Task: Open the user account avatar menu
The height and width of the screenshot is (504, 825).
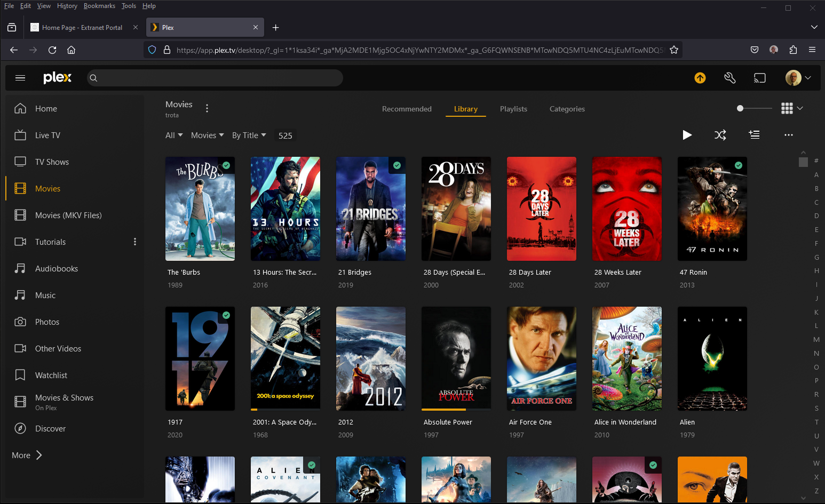Action: (798, 78)
